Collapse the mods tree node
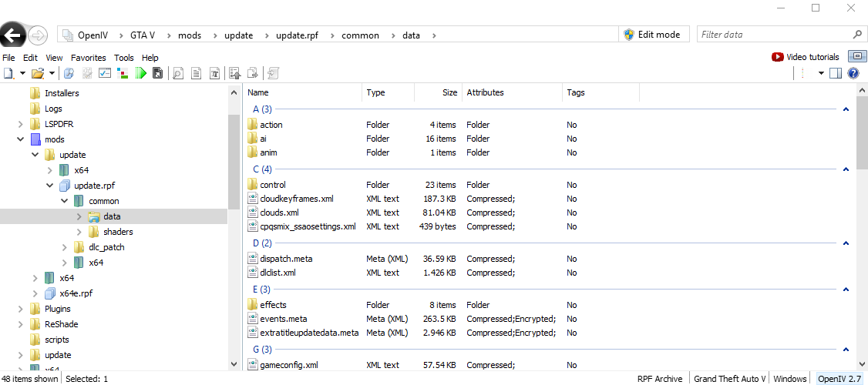 click(x=21, y=139)
